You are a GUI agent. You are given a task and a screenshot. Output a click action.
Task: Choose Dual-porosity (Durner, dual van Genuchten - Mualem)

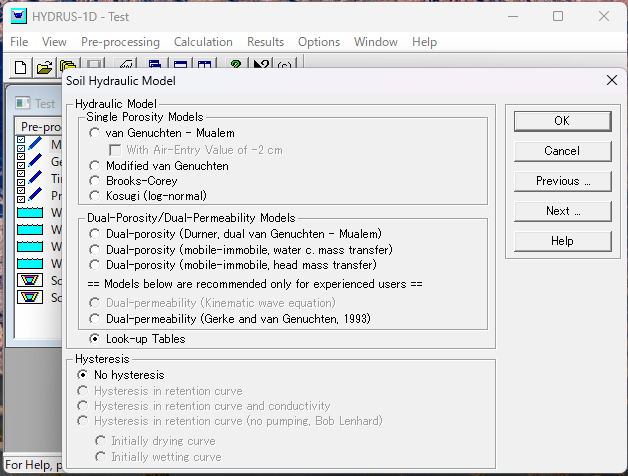95,234
